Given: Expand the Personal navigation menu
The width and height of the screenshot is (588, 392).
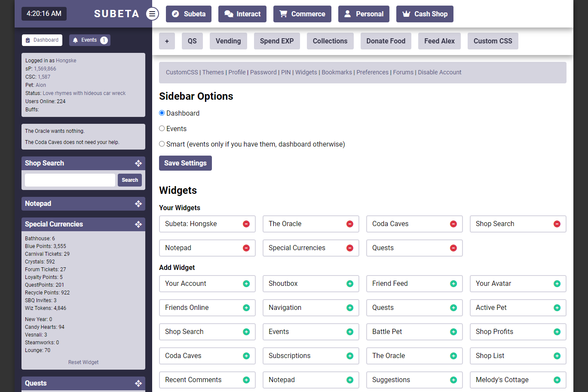Looking at the screenshot, I should 364,14.
